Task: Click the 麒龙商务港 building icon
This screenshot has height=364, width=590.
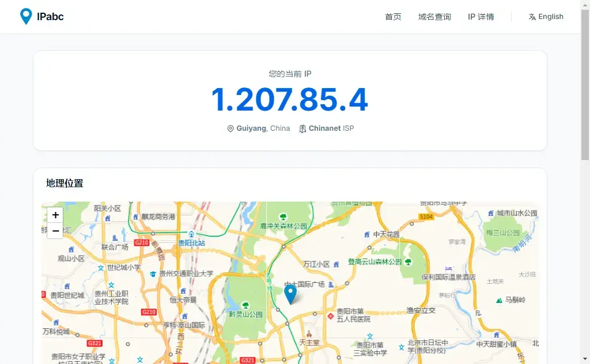Action: [135, 217]
